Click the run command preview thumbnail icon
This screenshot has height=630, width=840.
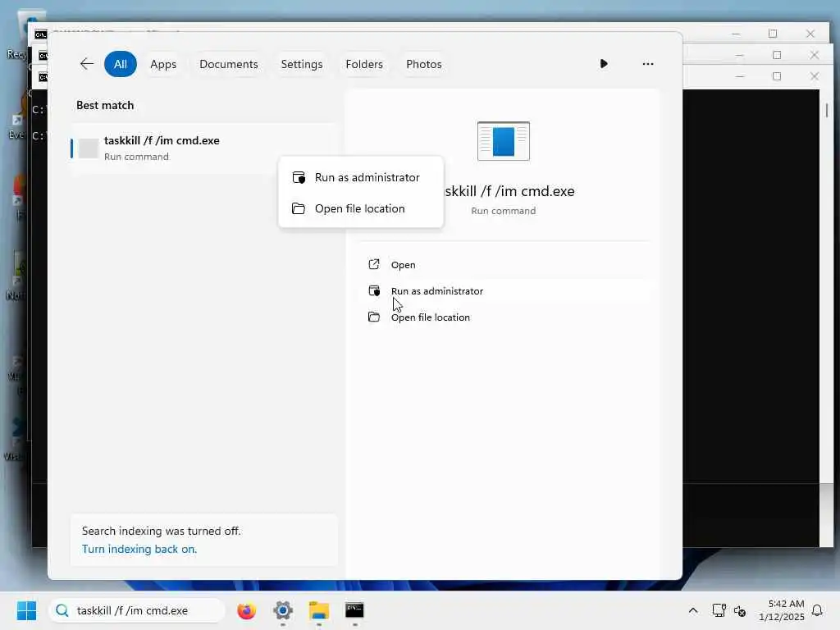(503, 141)
